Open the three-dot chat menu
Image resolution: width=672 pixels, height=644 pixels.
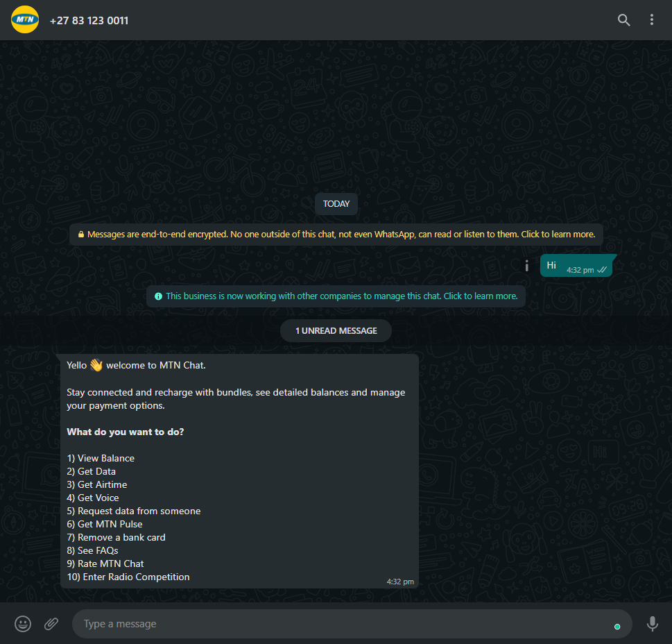[x=651, y=19]
